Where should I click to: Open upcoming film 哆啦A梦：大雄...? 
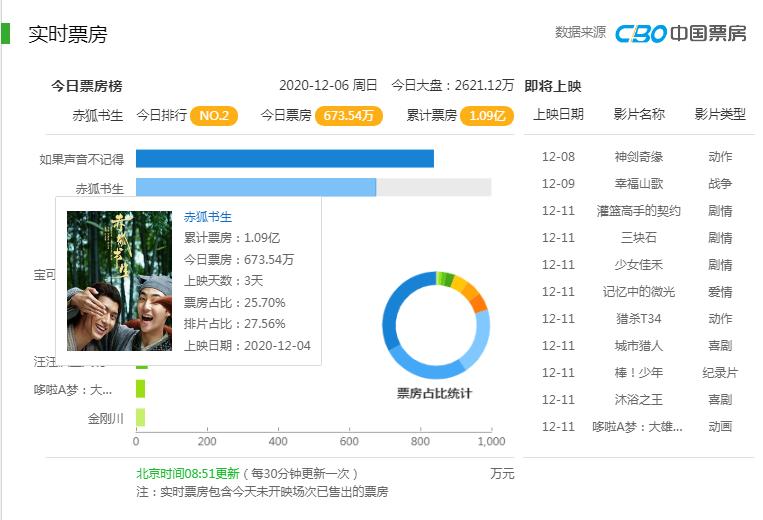click(637, 427)
